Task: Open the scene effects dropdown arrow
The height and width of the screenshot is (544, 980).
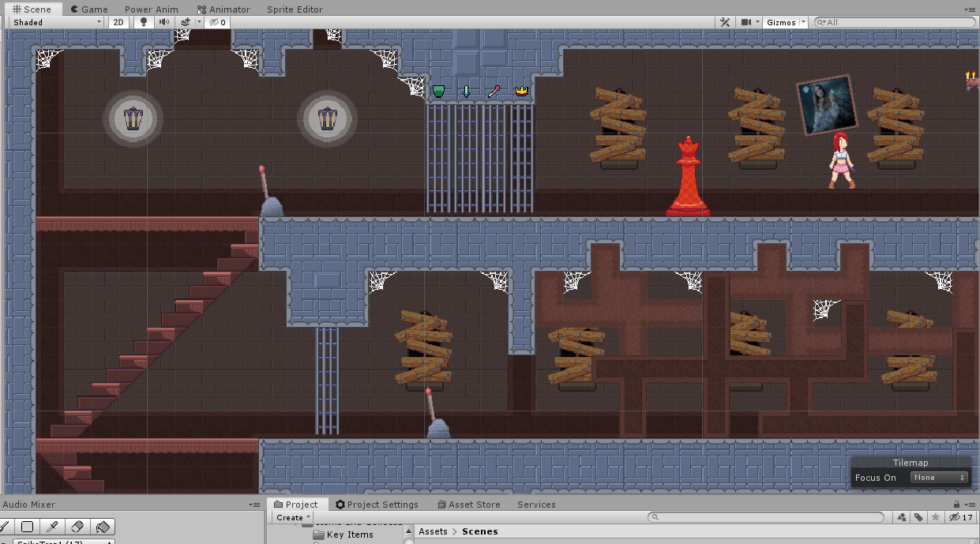Action: click(199, 22)
